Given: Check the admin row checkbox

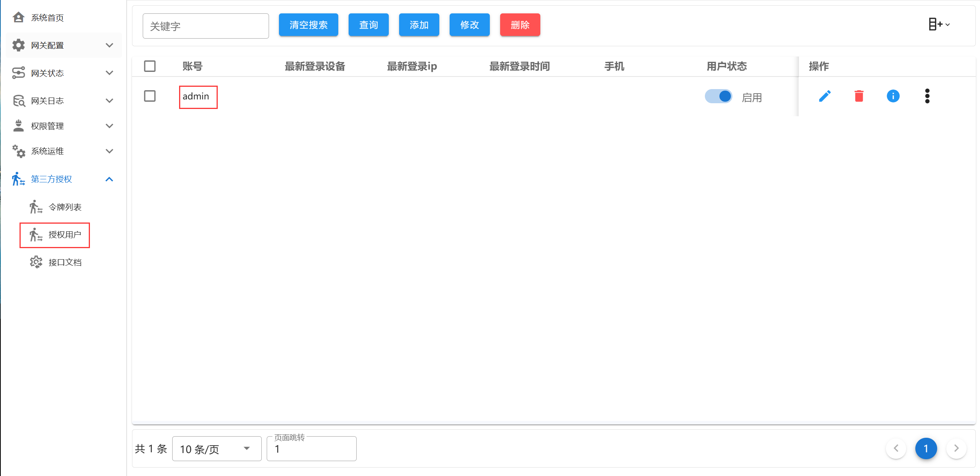Looking at the screenshot, I should (x=150, y=96).
